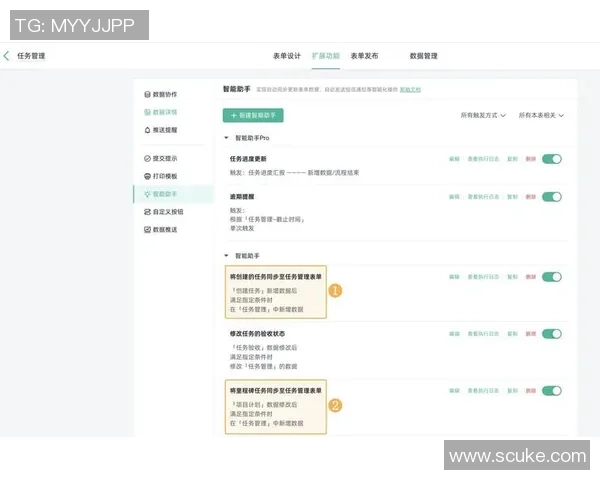Image resolution: width=600 pixels, height=480 pixels.
Task: Click the 将里程碑任务同步至任务管理表单 title
Action: coord(276,391)
